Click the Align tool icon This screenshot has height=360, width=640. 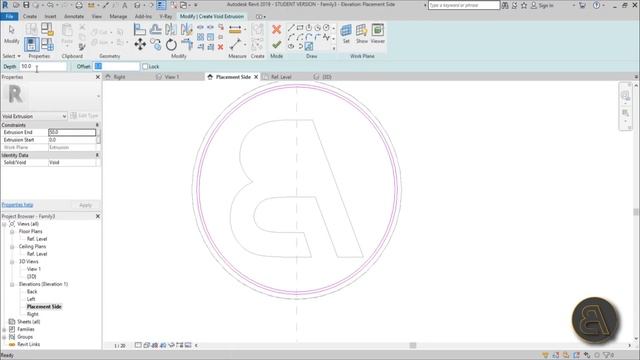pyautogui.click(x=140, y=29)
